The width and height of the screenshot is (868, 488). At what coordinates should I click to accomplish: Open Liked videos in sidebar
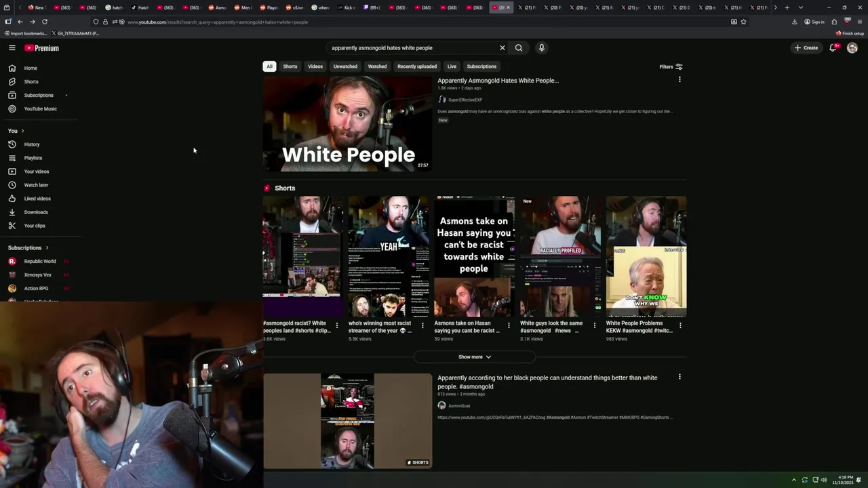click(38, 199)
